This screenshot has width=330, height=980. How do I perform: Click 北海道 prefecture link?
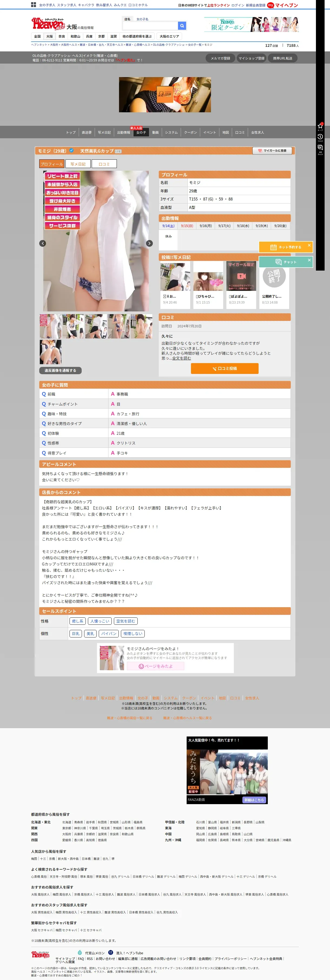[x=67, y=822]
